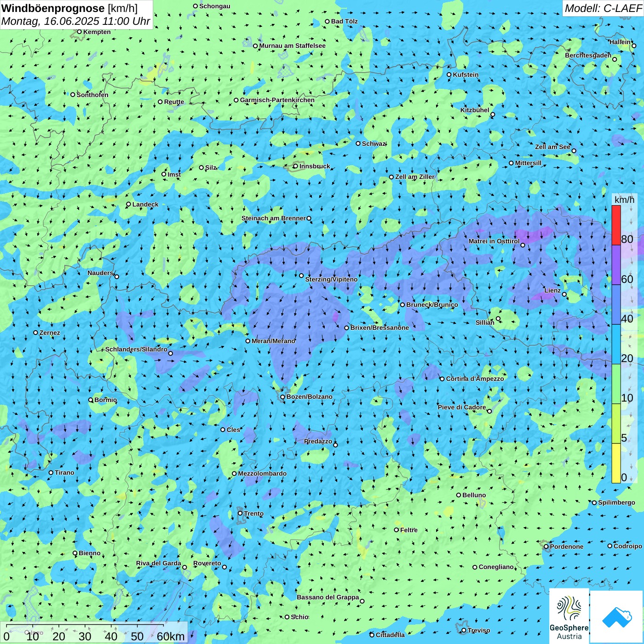644x644 pixels.
Task: Click the Kempten marker circle
Action: 79,32
